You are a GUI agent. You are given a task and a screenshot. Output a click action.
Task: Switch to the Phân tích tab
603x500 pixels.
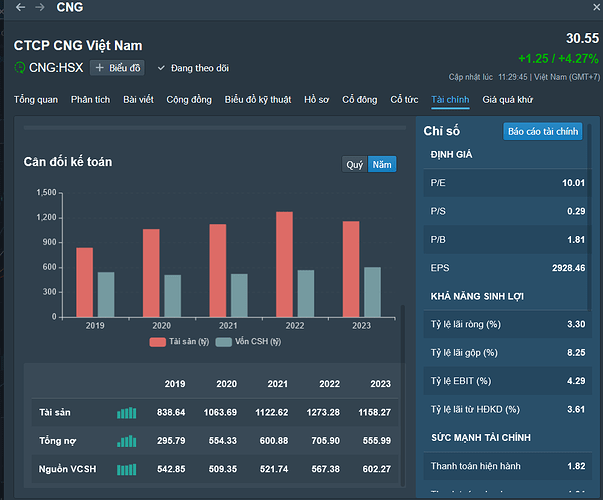click(90, 100)
